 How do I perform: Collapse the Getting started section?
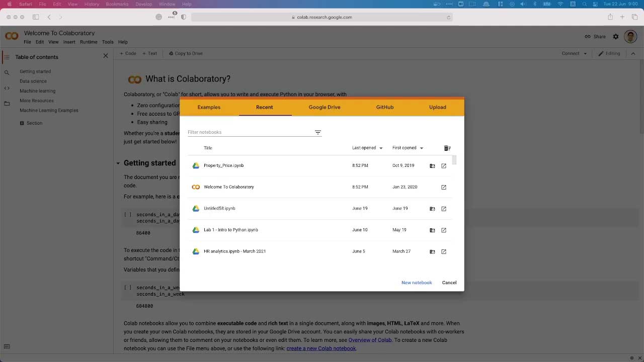[x=118, y=163]
